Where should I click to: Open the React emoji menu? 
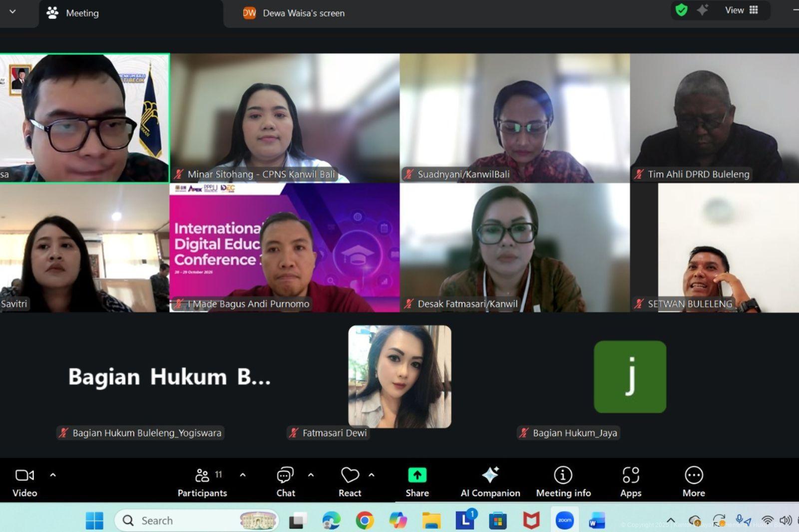click(x=350, y=482)
